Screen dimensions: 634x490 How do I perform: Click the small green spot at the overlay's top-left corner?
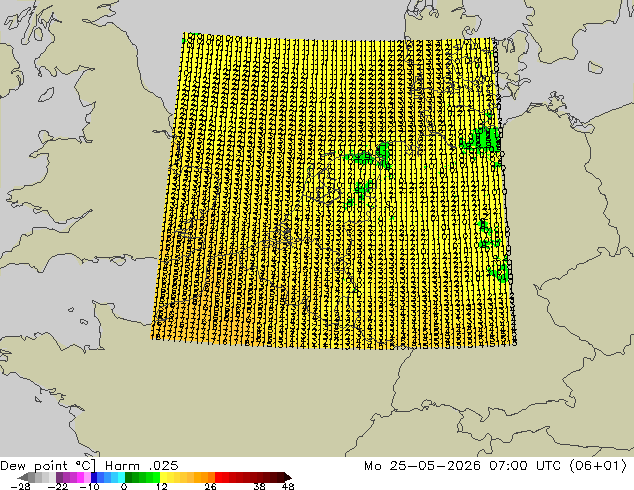click(184, 40)
